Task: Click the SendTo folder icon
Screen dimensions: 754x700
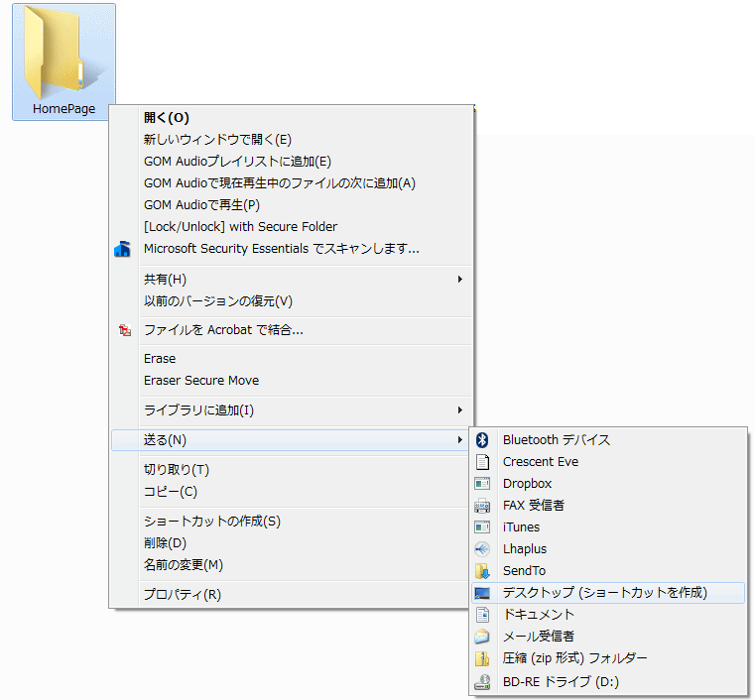Action: 482,571
